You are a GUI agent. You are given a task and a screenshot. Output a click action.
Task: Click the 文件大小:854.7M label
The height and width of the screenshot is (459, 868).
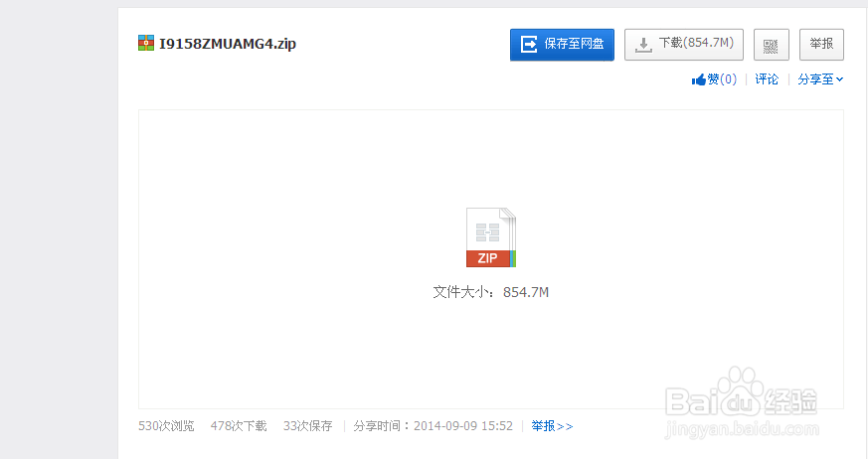[490, 292]
